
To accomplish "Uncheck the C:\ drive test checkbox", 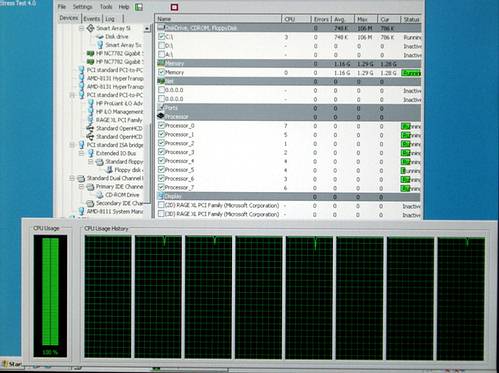I will [161, 36].
